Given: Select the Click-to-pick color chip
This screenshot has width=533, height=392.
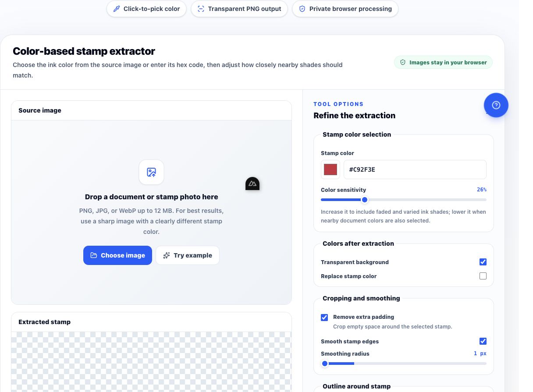Looking at the screenshot, I should [146, 9].
